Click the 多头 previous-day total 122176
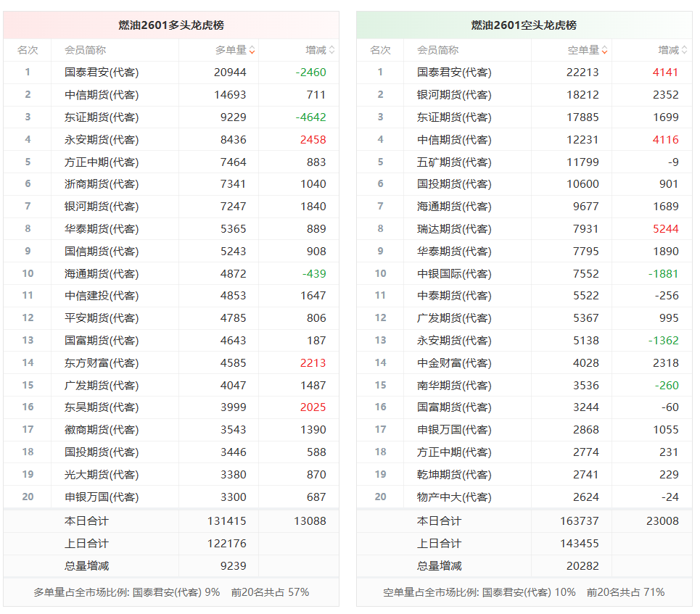The image size is (700, 614). click(x=227, y=544)
